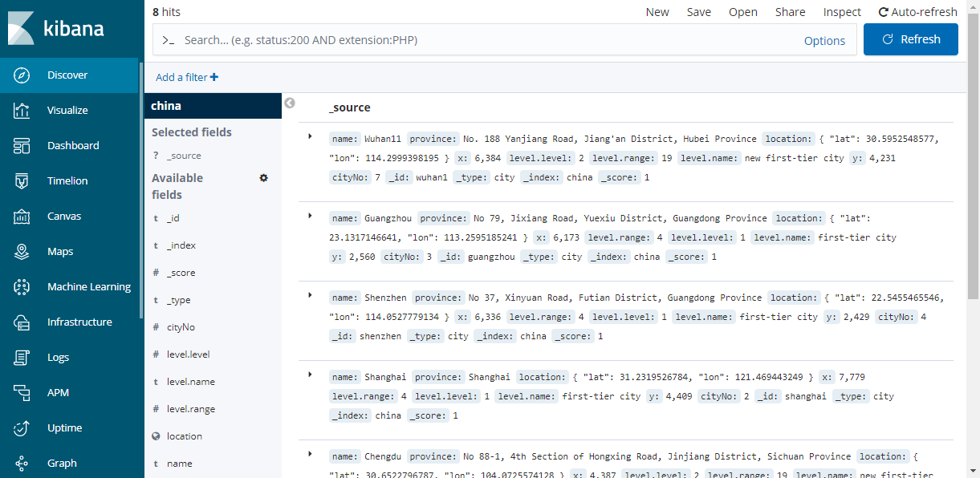
Task: Open the Dashboard icon in sidebar
Action: [22, 146]
